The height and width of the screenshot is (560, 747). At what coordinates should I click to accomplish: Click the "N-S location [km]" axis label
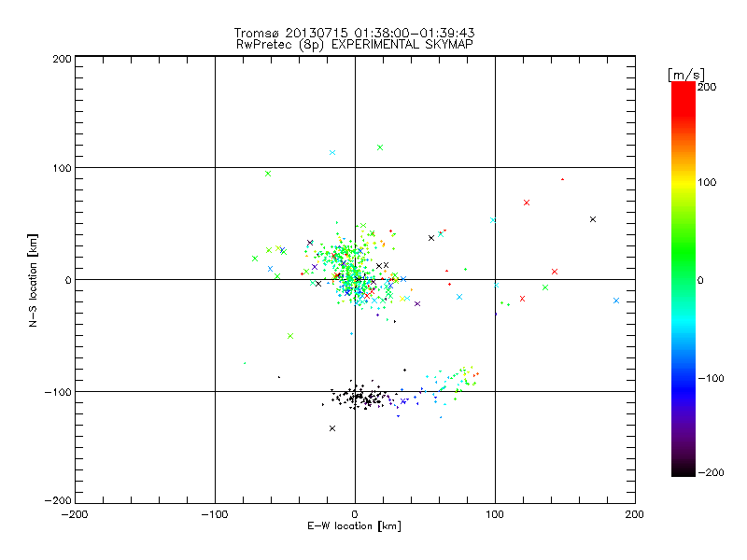click(x=33, y=280)
